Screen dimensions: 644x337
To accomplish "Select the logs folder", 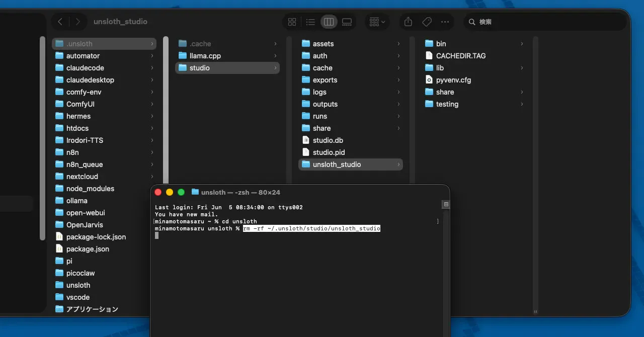I will click(351, 92).
